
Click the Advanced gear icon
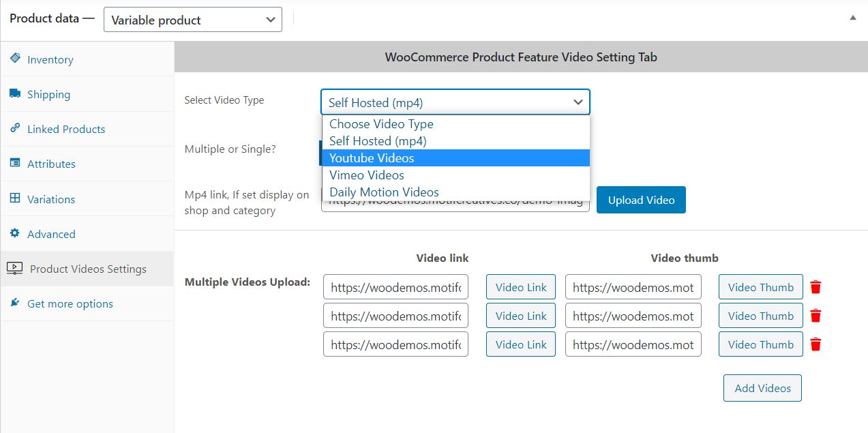coord(15,233)
